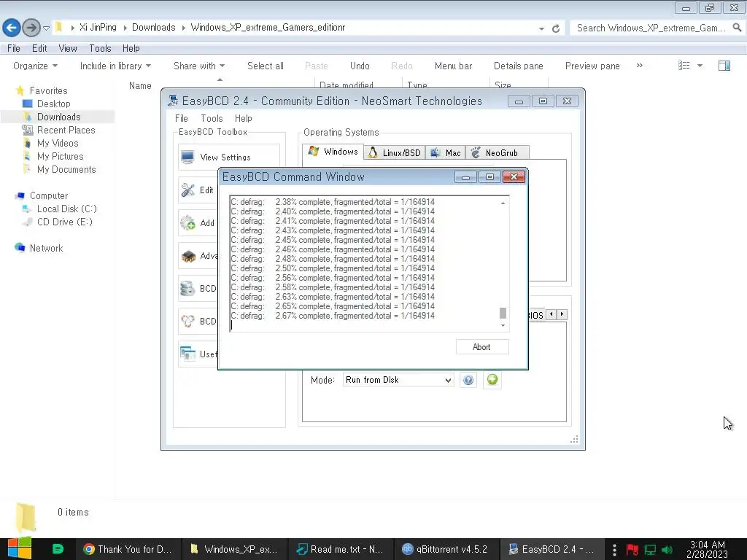Click the show preview pane icon
The height and width of the screenshot is (560, 747).
(x=724, y=65)
